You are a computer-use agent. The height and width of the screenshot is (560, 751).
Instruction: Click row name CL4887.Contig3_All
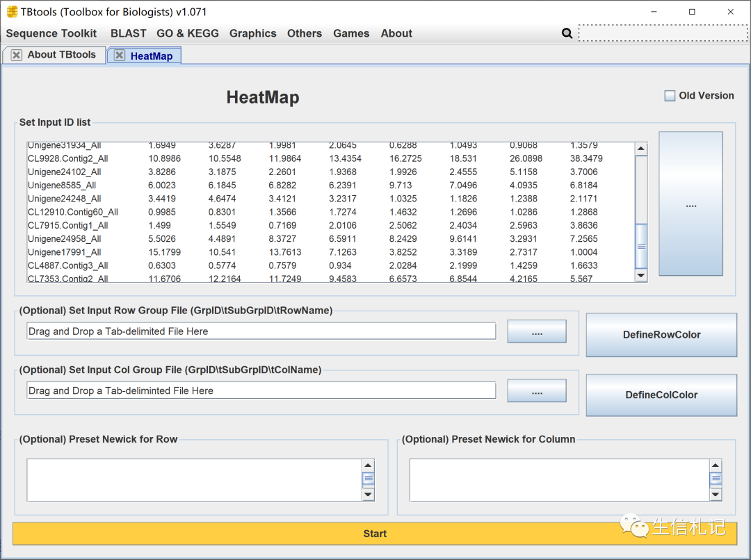(x=68, y=265)
